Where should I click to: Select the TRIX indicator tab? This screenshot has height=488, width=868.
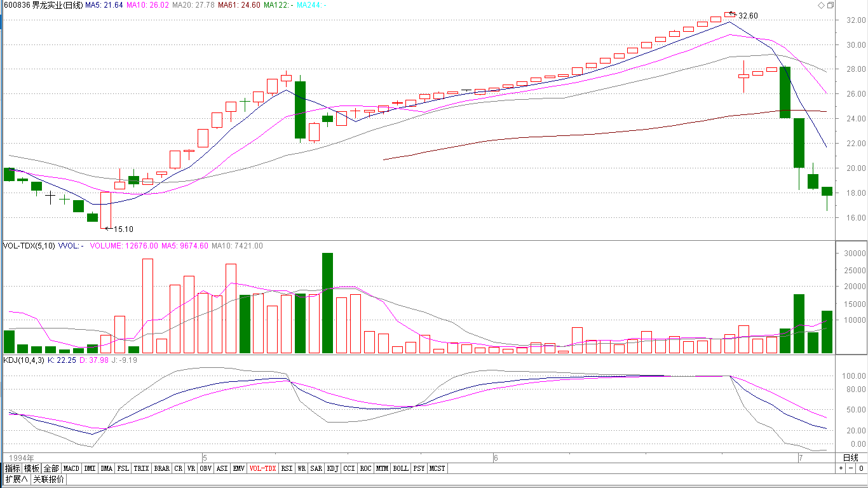141,468
